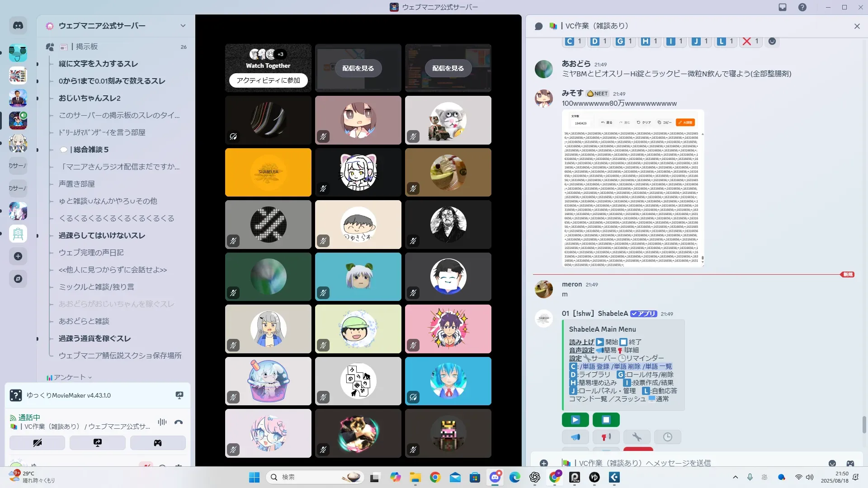This screenshot has height=488, width=868.
Task: Open Discover servers compass icon
Action: [18, 279]
